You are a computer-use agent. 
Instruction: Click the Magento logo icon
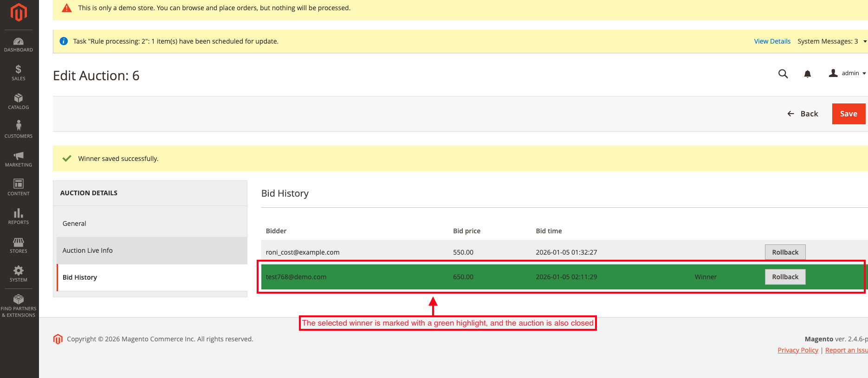[19, 13]
